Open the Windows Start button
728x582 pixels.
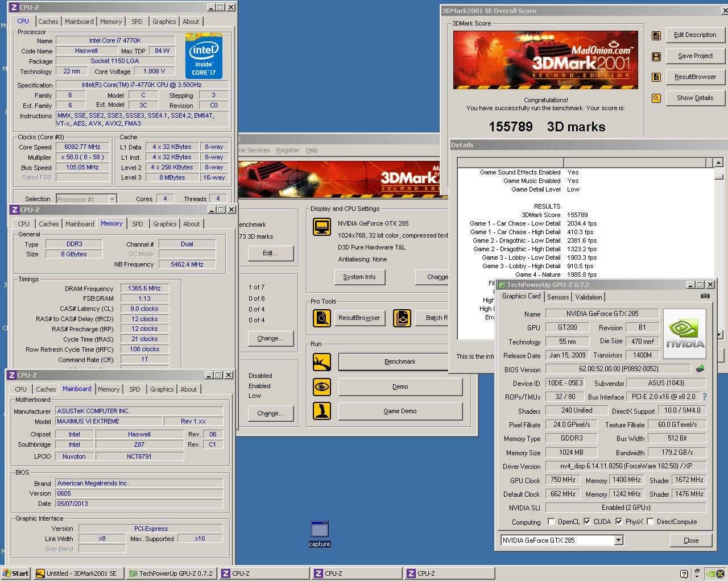pyautogui.click(x=16, y=573)
